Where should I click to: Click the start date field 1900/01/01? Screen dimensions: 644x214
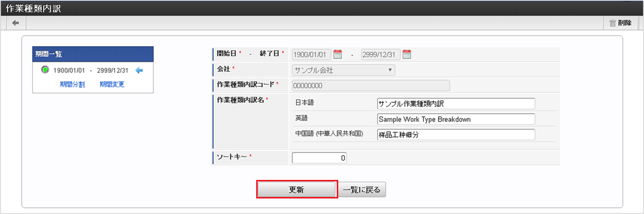coord(311,54)
